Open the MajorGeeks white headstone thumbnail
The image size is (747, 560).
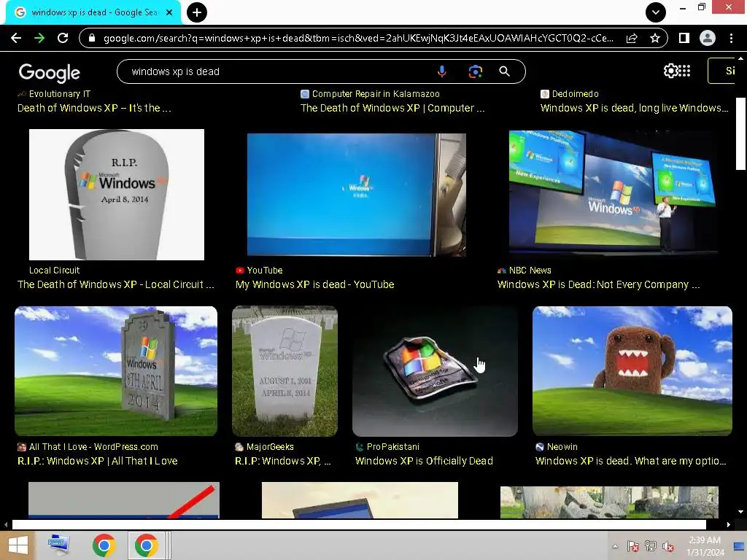pos(285,371)
